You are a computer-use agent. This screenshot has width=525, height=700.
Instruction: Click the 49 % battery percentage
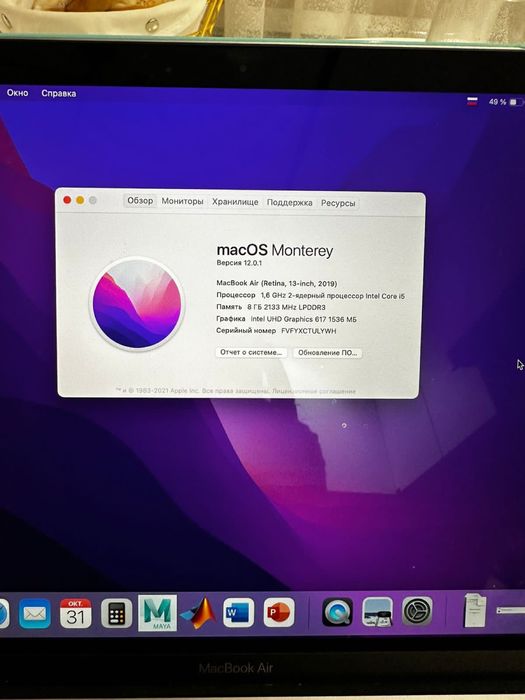[497, 102]
